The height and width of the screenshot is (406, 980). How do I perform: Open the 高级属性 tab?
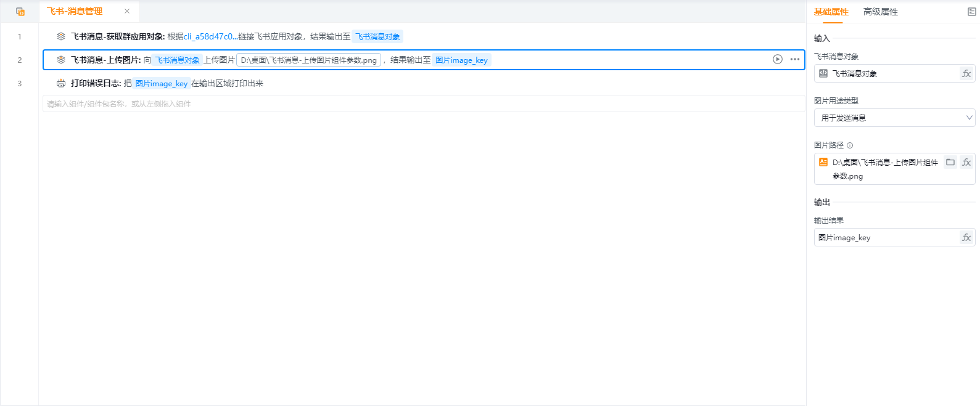tap(880, 12)
